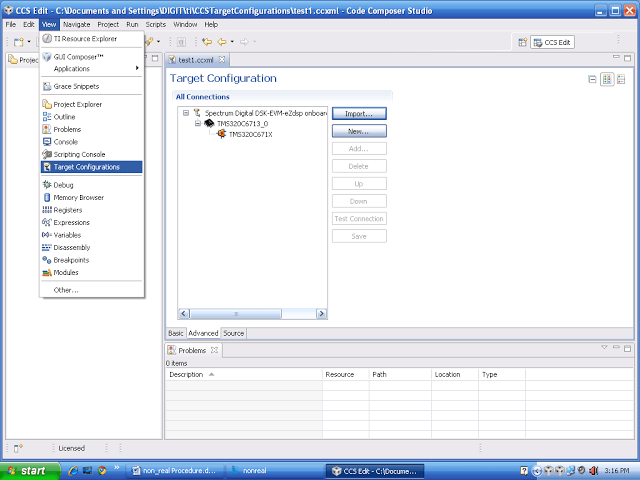Collapse the TMS320C6713_0 tree node
The height and width of the screenshot is (480, 640).
click(198, 123)
